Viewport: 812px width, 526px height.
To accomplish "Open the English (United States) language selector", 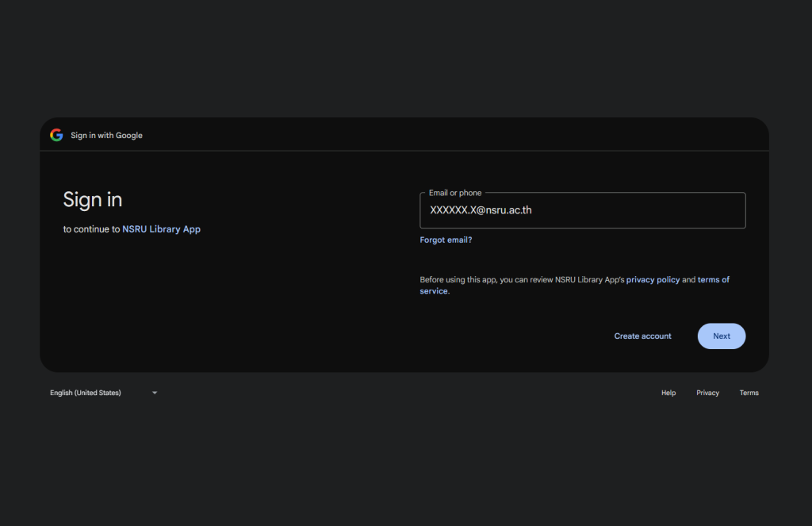I will pyautogui.click(x=86, y=393).
